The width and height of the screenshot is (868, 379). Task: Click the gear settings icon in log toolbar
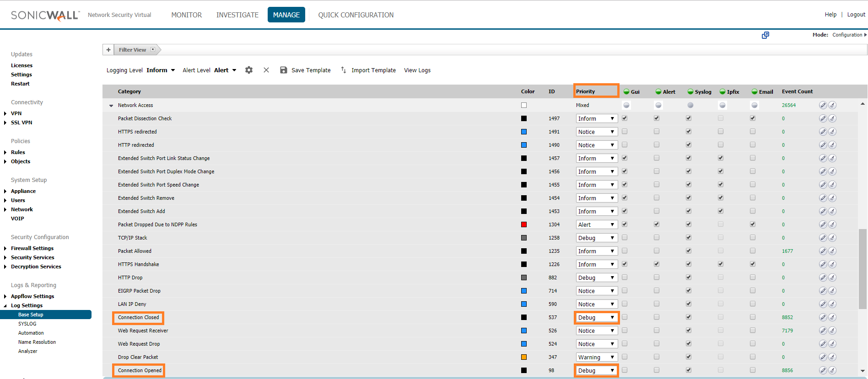tap(249, 70)
